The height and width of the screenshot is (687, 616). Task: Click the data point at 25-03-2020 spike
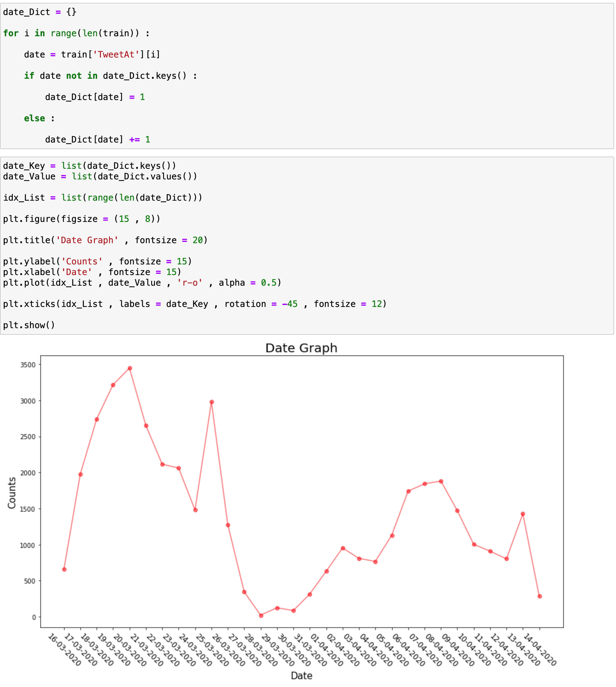(x=211, y=402)
